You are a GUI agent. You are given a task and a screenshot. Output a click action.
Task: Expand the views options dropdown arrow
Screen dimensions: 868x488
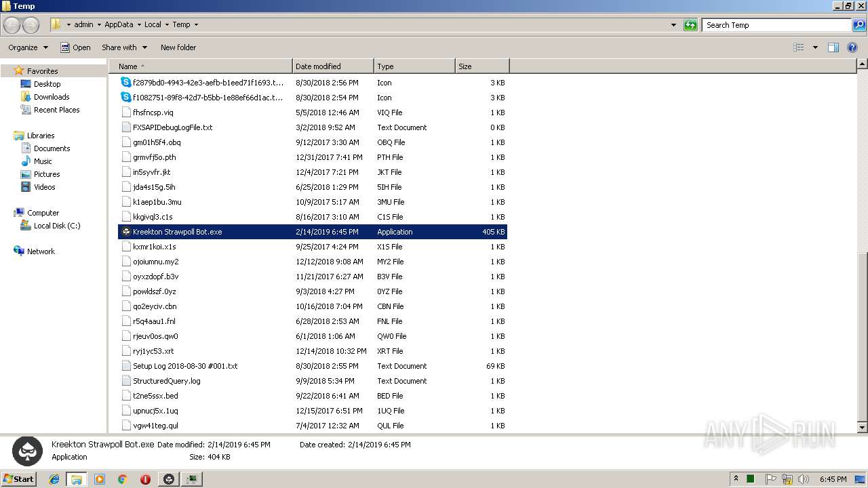[x=815, y=47]
